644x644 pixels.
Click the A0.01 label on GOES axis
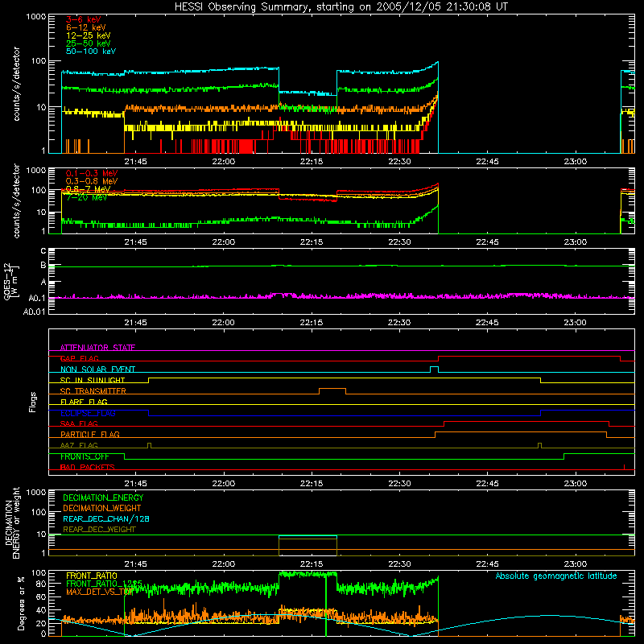[x=35, y=312]
